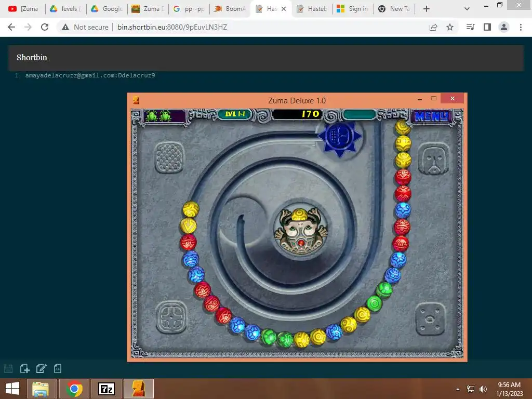The width and height of the screenshot is (532, 399).
Task: Click the score 170 display
Action: click(297, 114)
